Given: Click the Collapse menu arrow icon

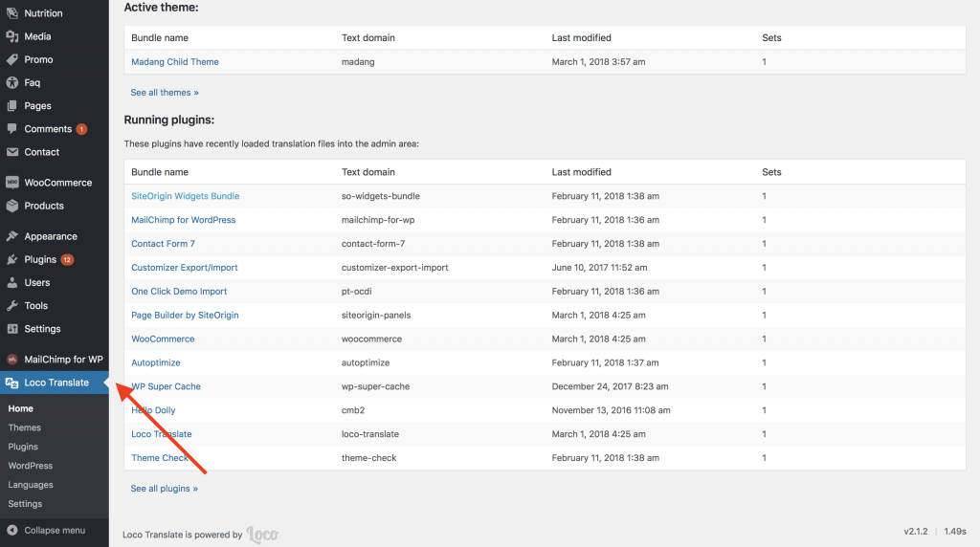Looking at the screenshot, I should pyautogui.click(x=11, y=530).
